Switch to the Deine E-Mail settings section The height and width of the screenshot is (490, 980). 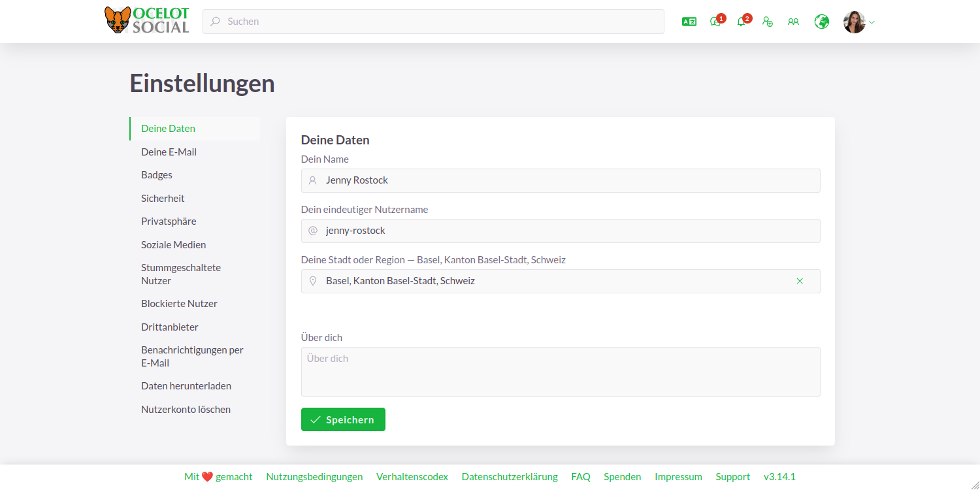click(x=169, y=152)
